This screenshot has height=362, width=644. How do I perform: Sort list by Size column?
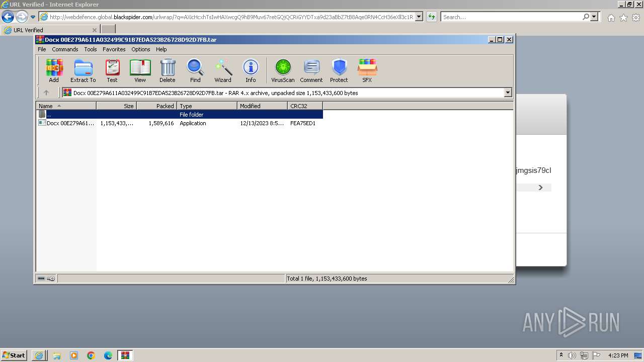tap(116, 106)
